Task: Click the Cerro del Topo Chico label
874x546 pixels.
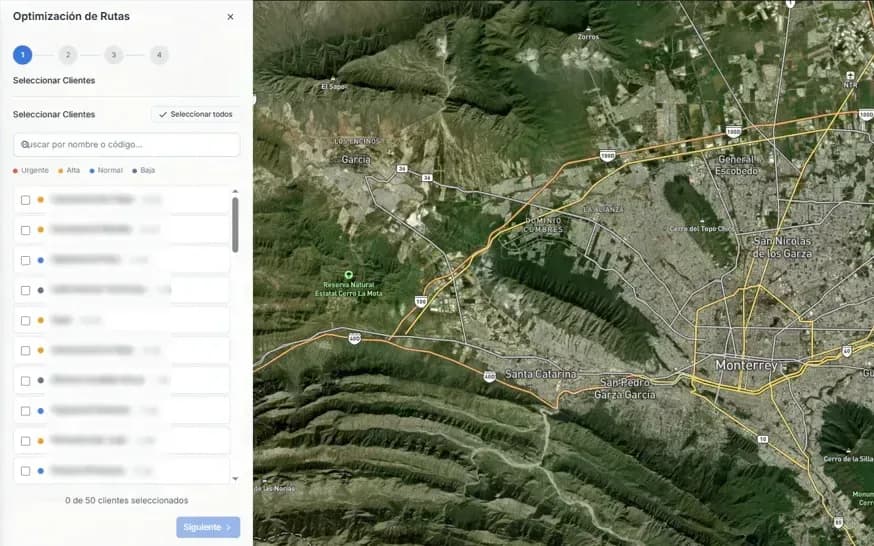Action: click(x=702, y=229)
